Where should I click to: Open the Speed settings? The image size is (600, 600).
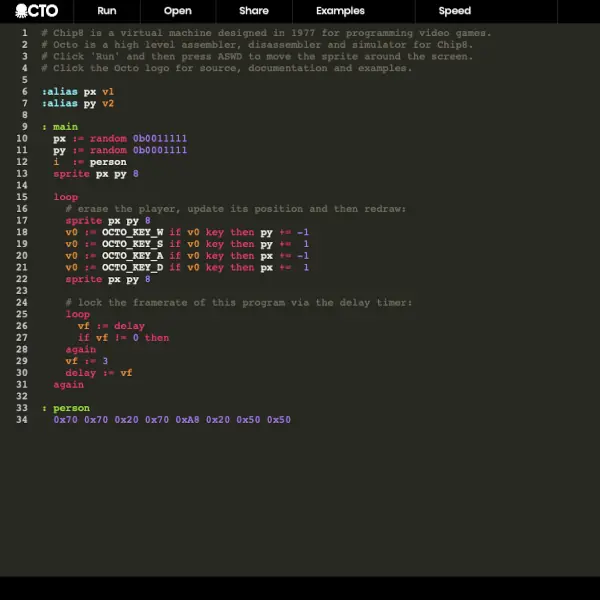(x=454, y=11)
